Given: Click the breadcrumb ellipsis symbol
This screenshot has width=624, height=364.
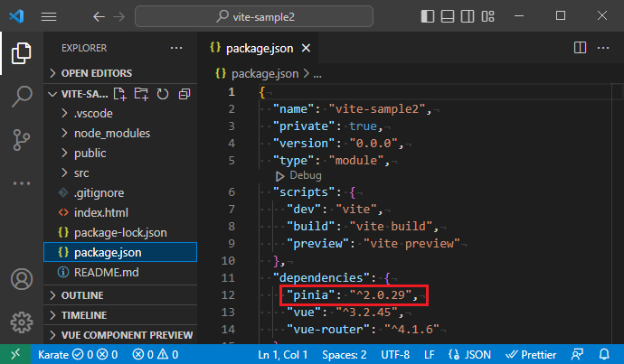Looking at the screenshot, I should click(x=317, y=74).
